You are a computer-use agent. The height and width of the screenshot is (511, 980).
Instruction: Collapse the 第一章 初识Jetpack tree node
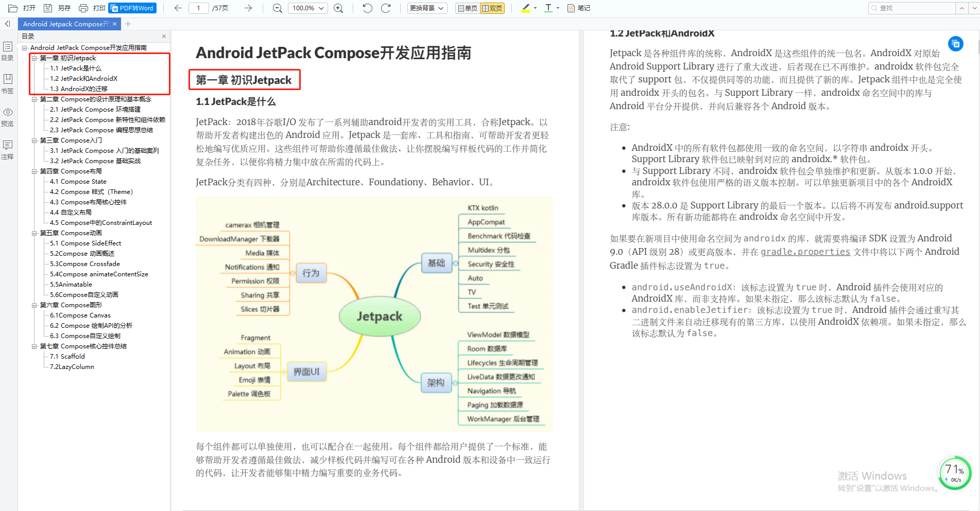pyautogui.click(x=34, y=58)
